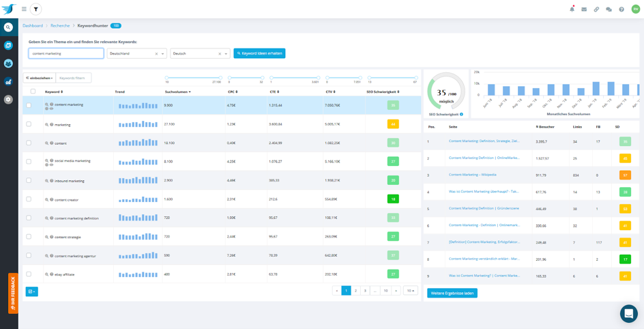This screenshot has width=644, height=329.
Task: Tick the checkbox for the marketing row
Action: 29,124
